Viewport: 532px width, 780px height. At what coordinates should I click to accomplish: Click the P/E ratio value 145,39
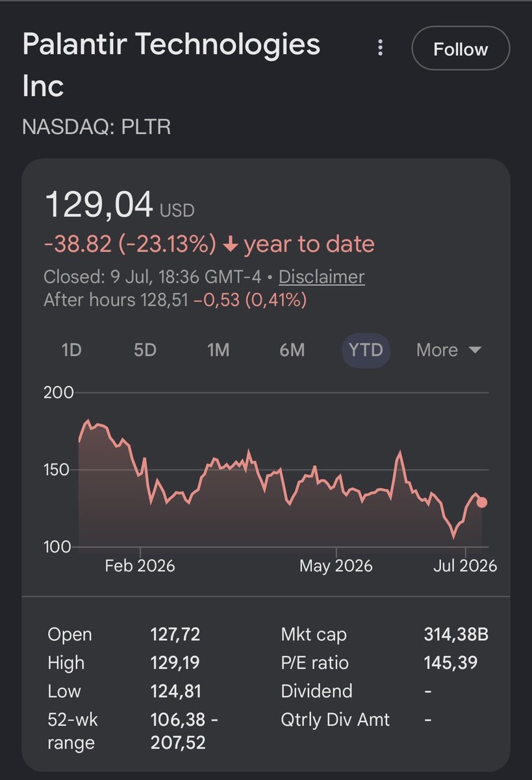point(451,663)
